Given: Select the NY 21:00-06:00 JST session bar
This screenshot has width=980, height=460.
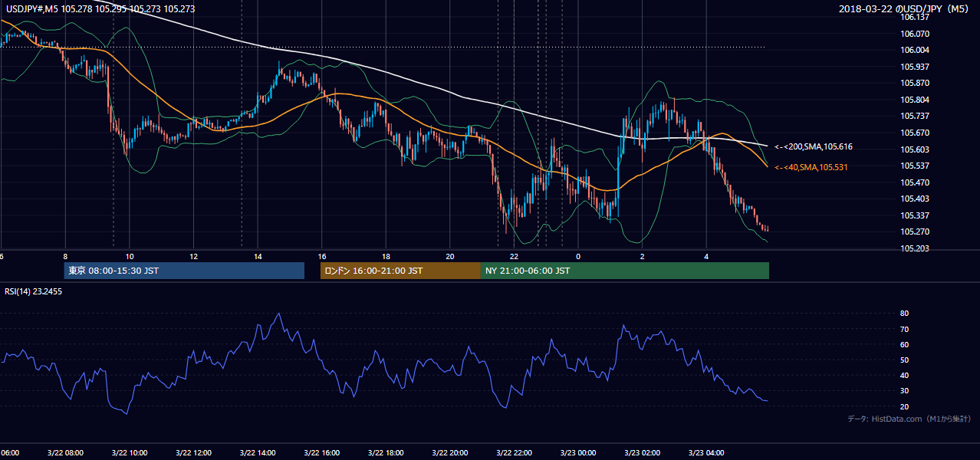Looking at the screenshot, I should tap(625, 271).
